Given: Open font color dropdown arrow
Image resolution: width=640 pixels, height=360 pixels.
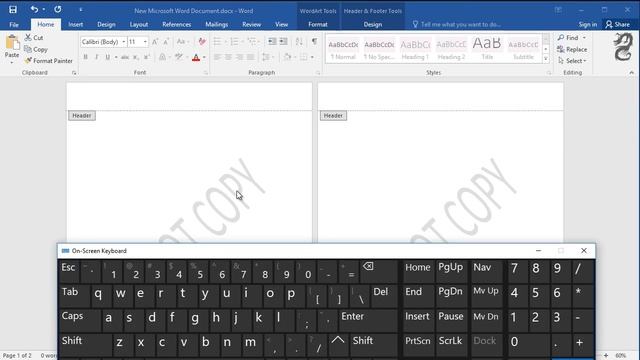Looking at the screenshot, I should coord(204,58).
